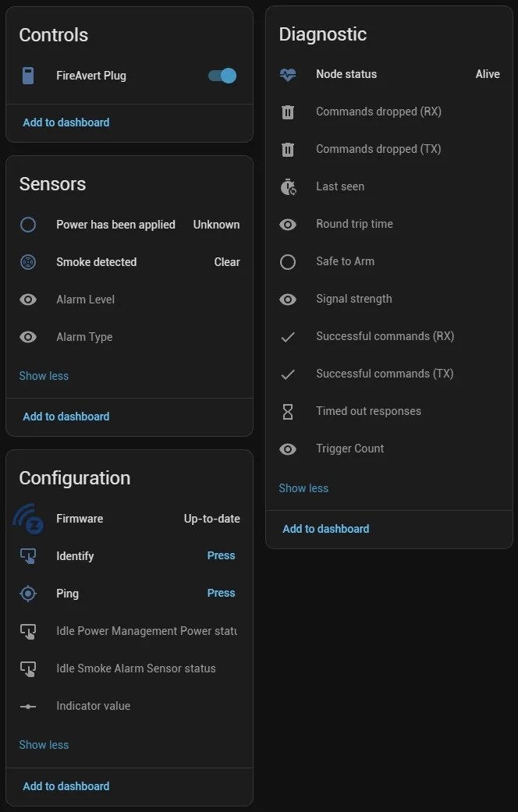Select the Unknown power state value
Image resolution: width=518 pixels, height=812 pixels.
click(217, 225)
